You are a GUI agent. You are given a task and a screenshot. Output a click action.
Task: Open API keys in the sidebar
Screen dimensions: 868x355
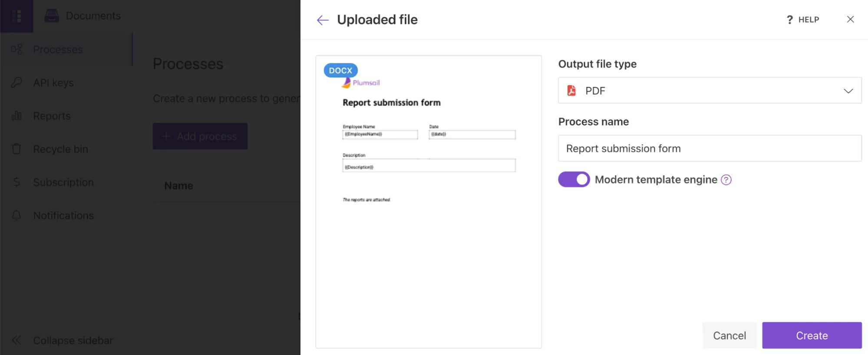[x=66, y=82]
